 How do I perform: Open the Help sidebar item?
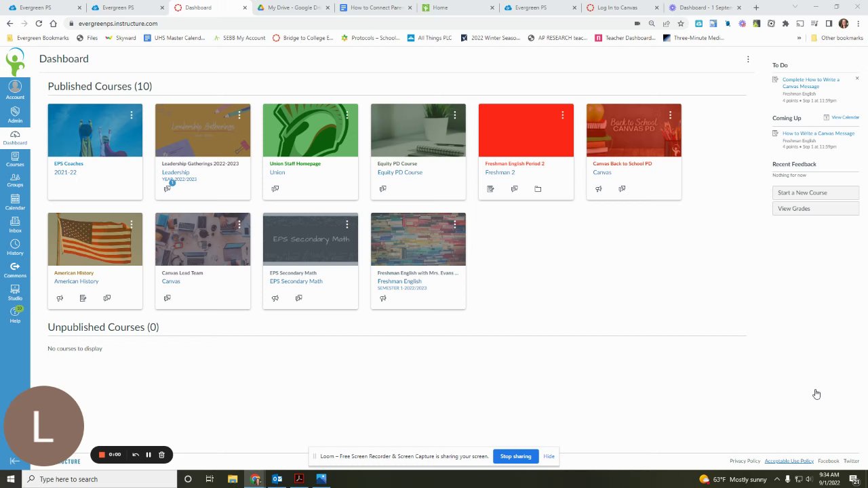15,314
